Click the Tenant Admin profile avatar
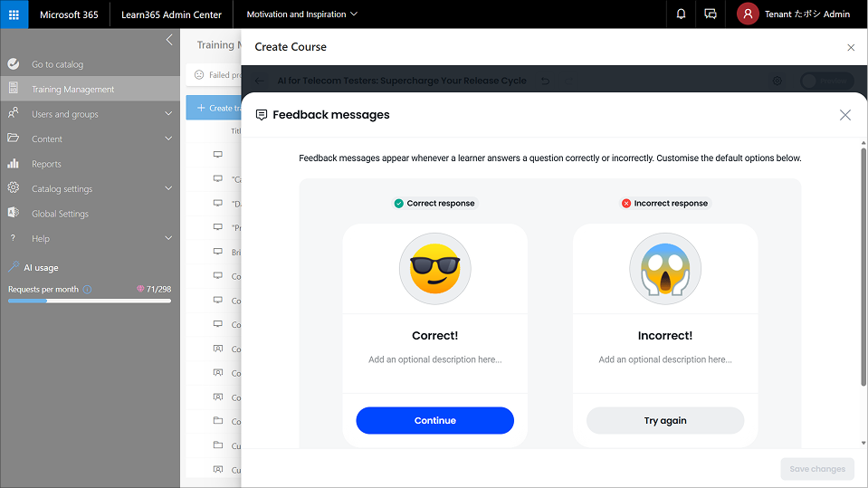868x488 pixels. 748,14
